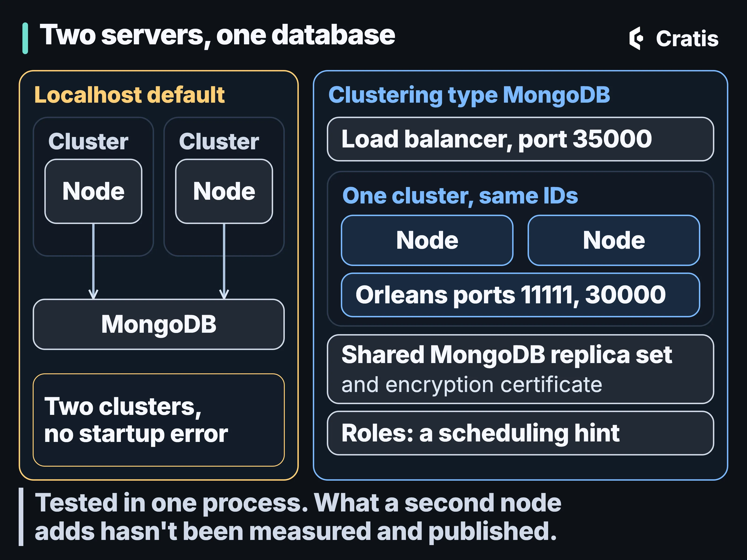Click the MongoDB box in Localhost panel
The image size is (747, 560).
pyautogui.click(x=159, y=324)
